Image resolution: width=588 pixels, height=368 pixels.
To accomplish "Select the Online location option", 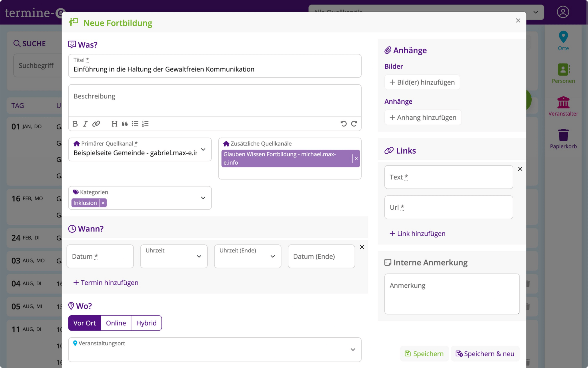I will (x=116, y=323).
